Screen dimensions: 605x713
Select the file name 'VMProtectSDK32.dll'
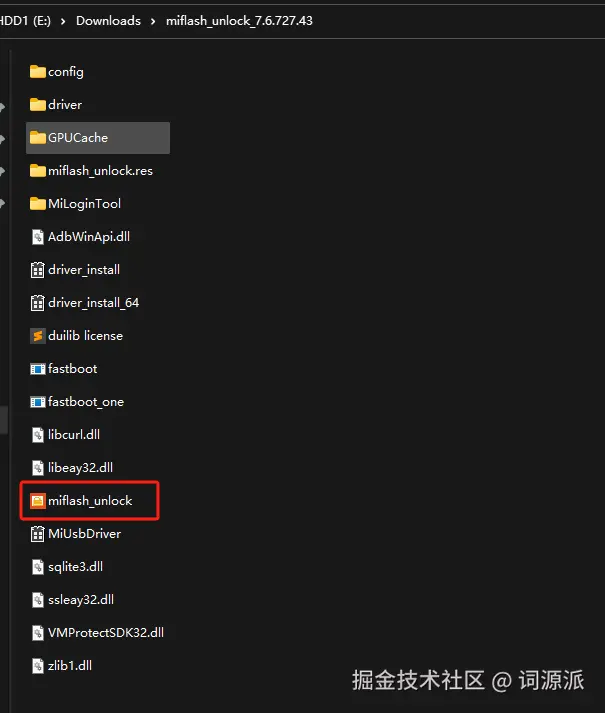pos(106,633)
